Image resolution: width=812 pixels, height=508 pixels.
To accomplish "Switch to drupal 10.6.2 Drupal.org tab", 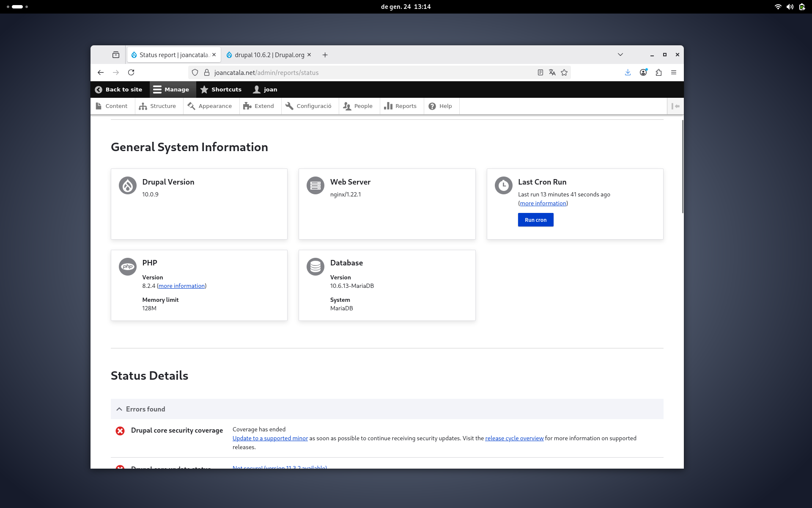I will pos(269,55).
